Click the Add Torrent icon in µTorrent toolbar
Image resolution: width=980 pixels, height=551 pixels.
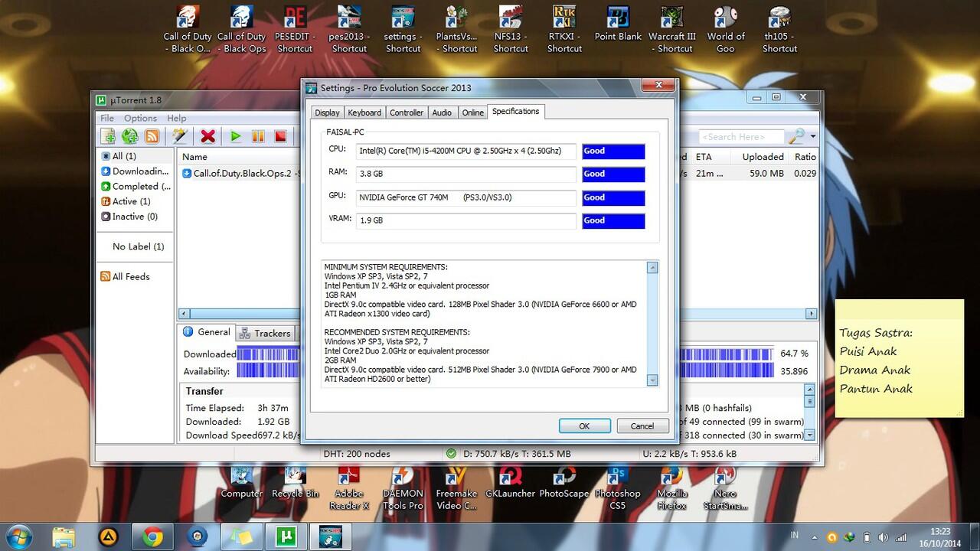[108, 136]
